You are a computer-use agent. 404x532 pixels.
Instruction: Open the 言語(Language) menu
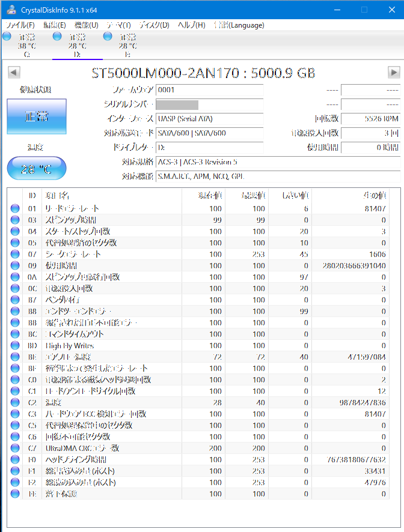click(x=239, y=25)
